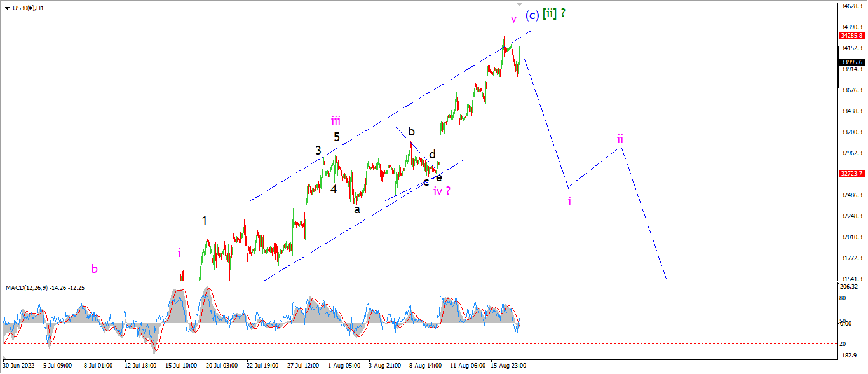The image size is (868, 374).
Task: Click the black wave label 5
Action: coord(337,137)
